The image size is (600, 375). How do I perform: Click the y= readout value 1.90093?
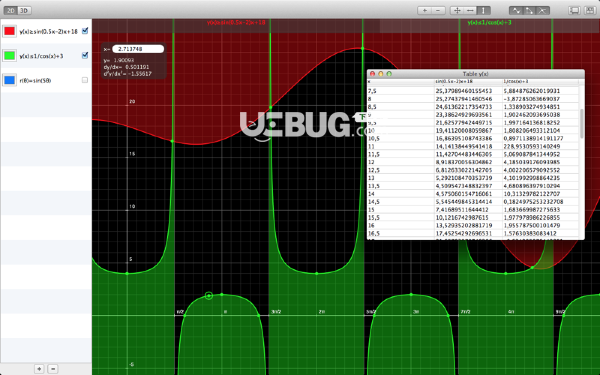click(124, 60)
